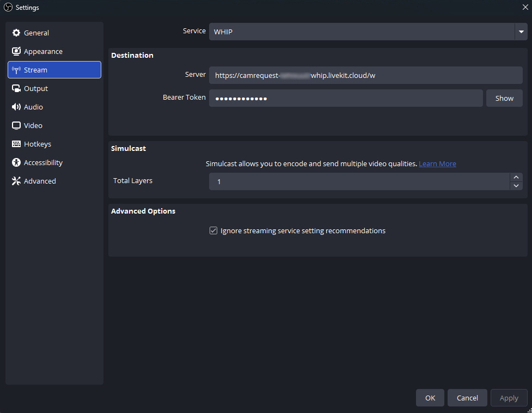
Task: Click the Total Layers value field
Action: (x=359, y=181)
